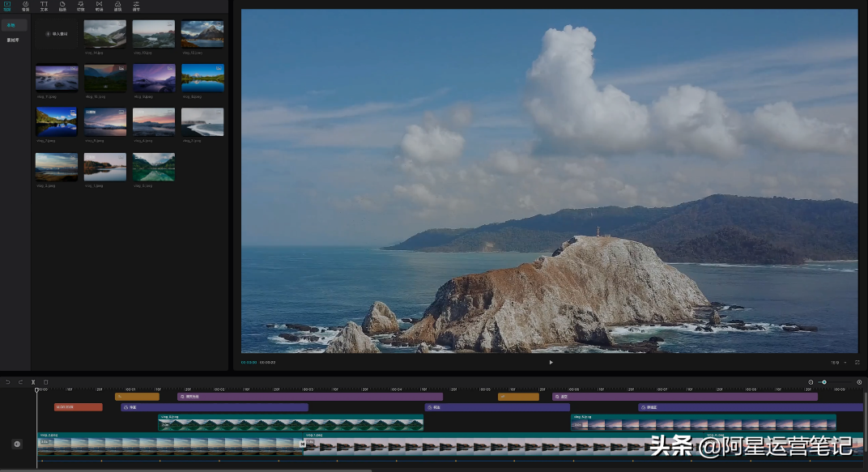Open the Audio tab icon
Viewport: 868px width, 472px height.
pyautogui.click(x=25, y=6)
